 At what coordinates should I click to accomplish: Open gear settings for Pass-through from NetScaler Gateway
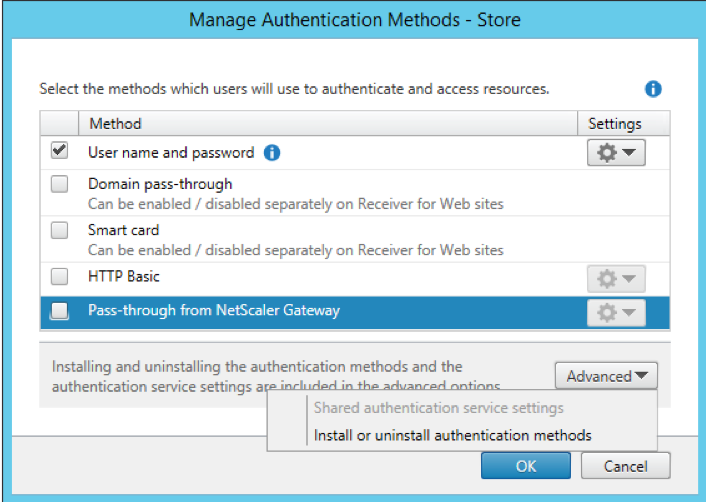615,312
